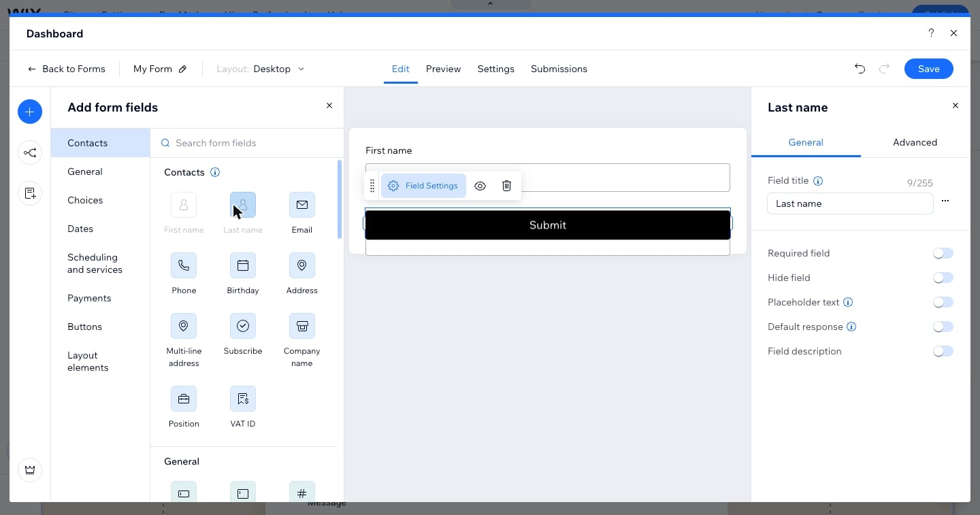This screenshot has width=980, height=515.
Task: Close the Add form fields panel
Action: [x=329, y=105]
